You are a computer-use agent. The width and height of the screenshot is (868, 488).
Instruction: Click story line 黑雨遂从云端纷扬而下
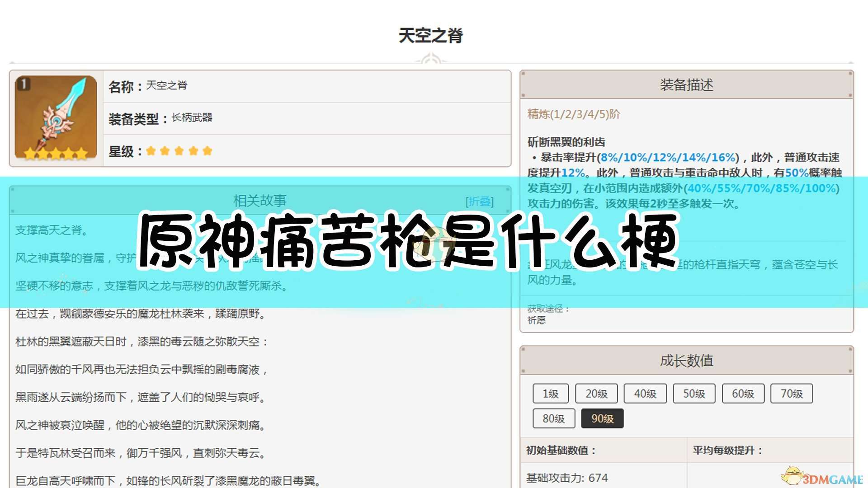140,397
